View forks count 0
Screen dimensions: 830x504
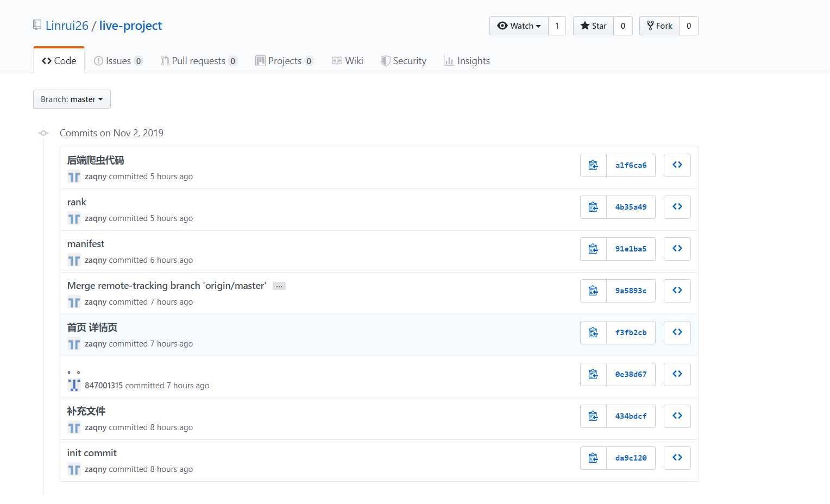pyautogui.click(x=689, y=26)
